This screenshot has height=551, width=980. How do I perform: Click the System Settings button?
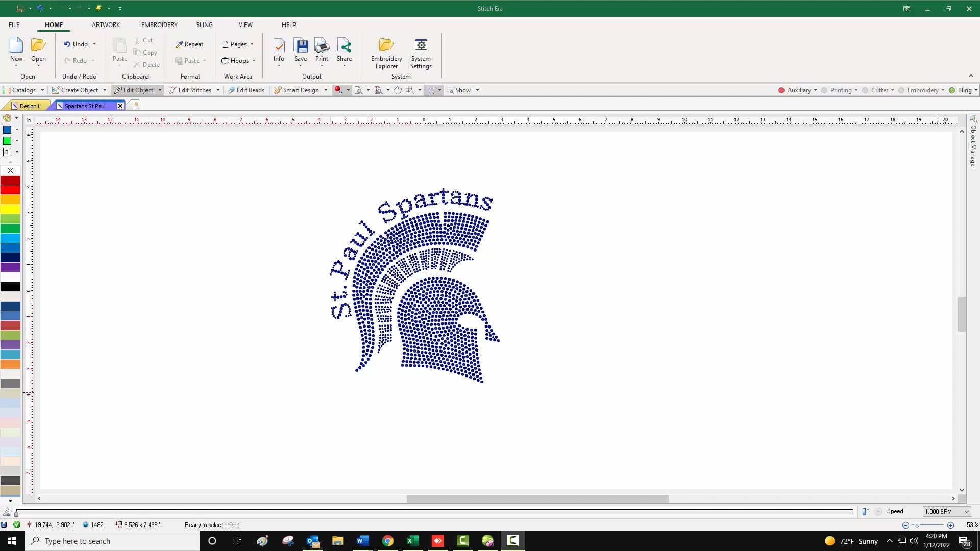point(421,53)
